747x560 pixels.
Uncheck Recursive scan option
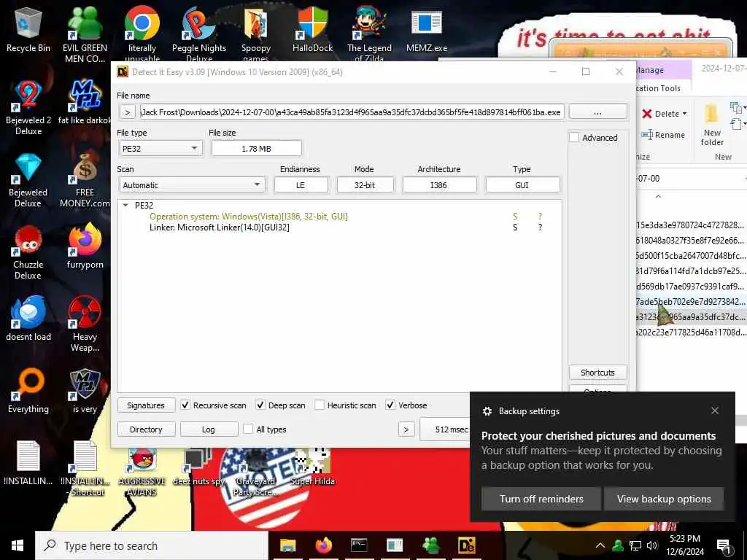coord(185,405)
